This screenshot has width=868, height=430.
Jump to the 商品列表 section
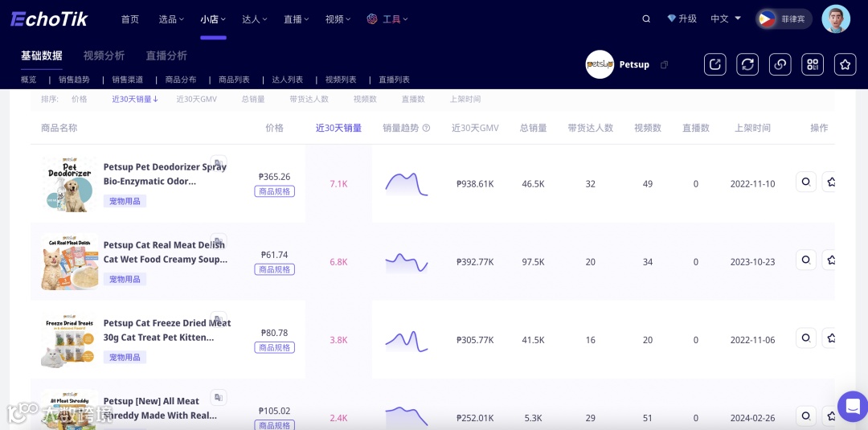click(x=234, y=80)
